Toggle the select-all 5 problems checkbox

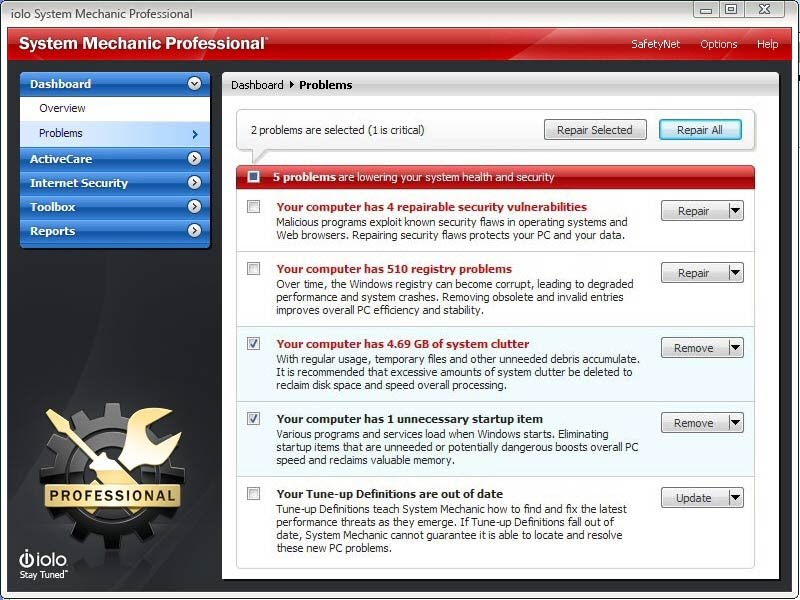[x=254, y=177]
